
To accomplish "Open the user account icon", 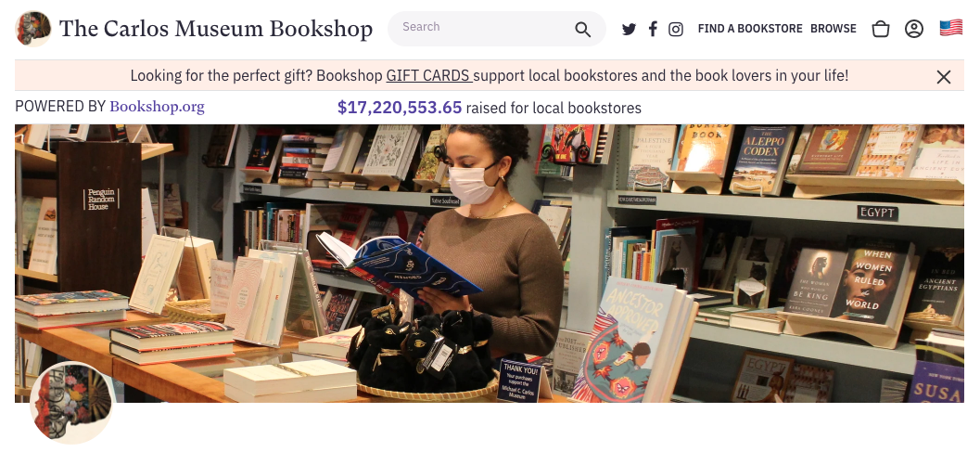I will coord(914,29).
